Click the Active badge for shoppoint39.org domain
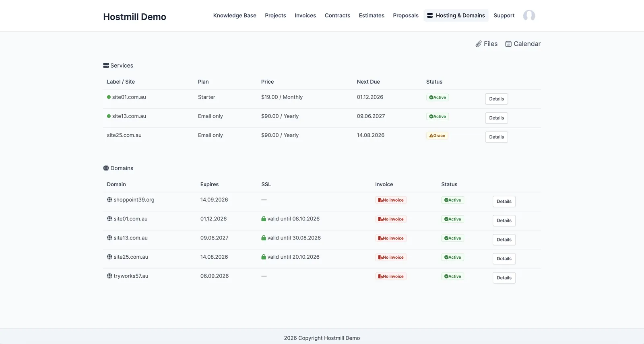Viewport: 644px width, 344px height. [452, 200]
